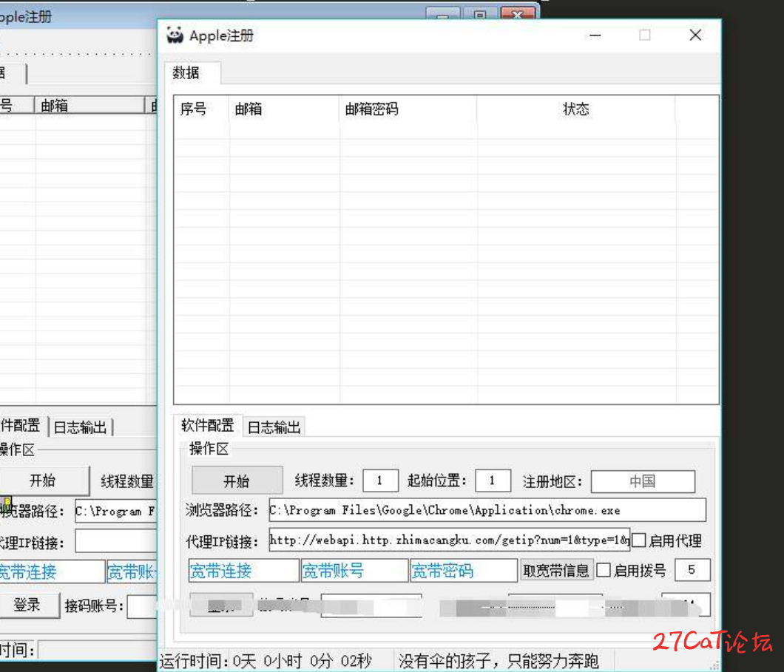The image size is (784, 672).
Task: Click the dial interval field showing 5
Action: 692,569
